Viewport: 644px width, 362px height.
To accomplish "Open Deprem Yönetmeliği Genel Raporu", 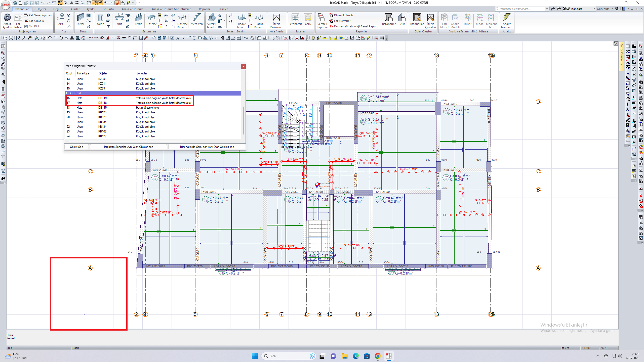I will [354, 26].
